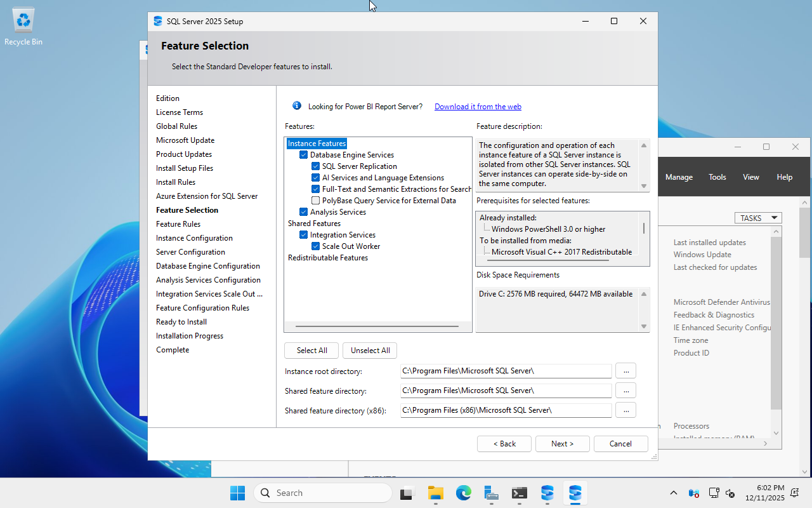Enable PolyBase Query Service for External Data
This screenshot has height=508, width=812.
click(x=315, y=201)
